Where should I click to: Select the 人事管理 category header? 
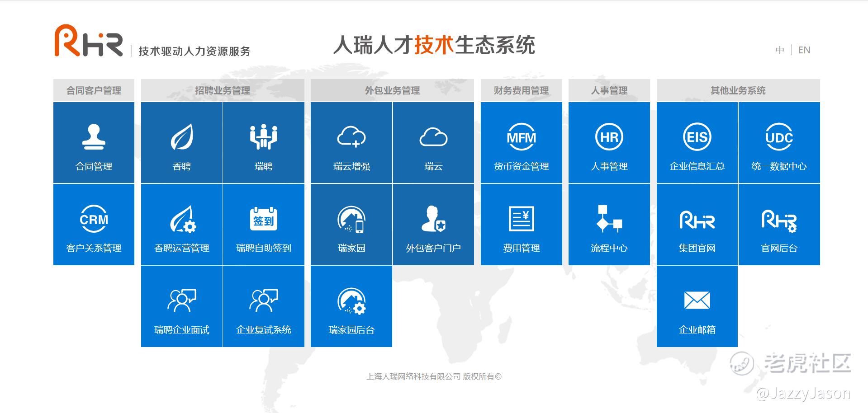click(x=609, y=90)
